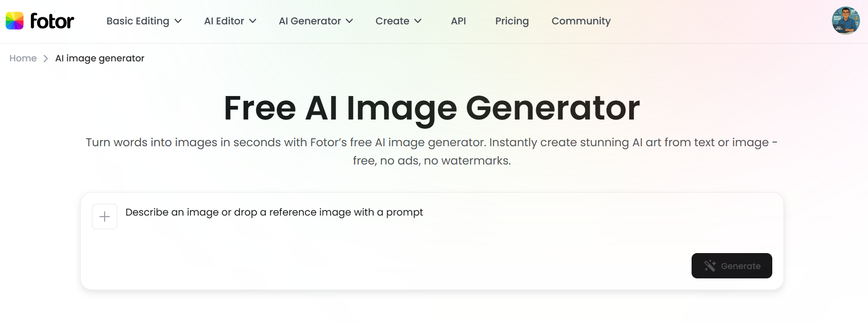Click the AI Editor chevron arrow
The height and width of the screenshot is (329, 868).
(x=252, y=21)
